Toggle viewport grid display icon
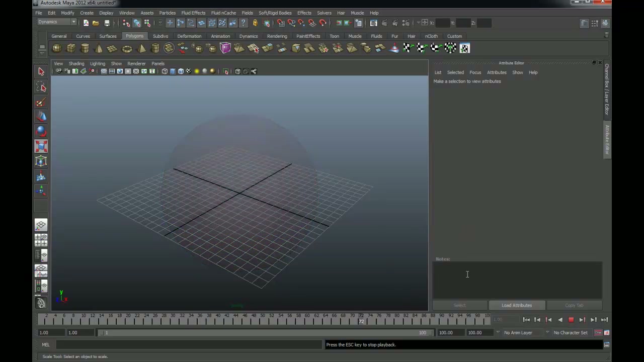This screenshot has height=362, width=644. [x=104, y=71]
